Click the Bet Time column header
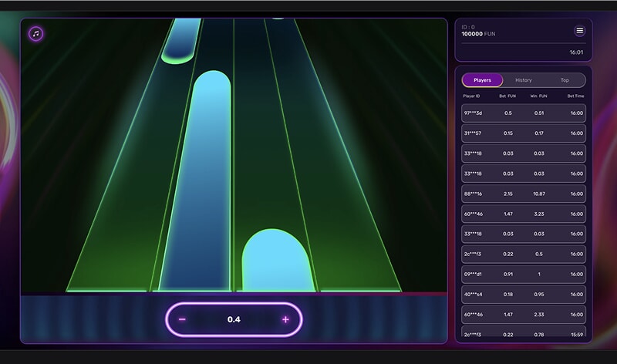 pyautogui.click(x=575, y=96)
